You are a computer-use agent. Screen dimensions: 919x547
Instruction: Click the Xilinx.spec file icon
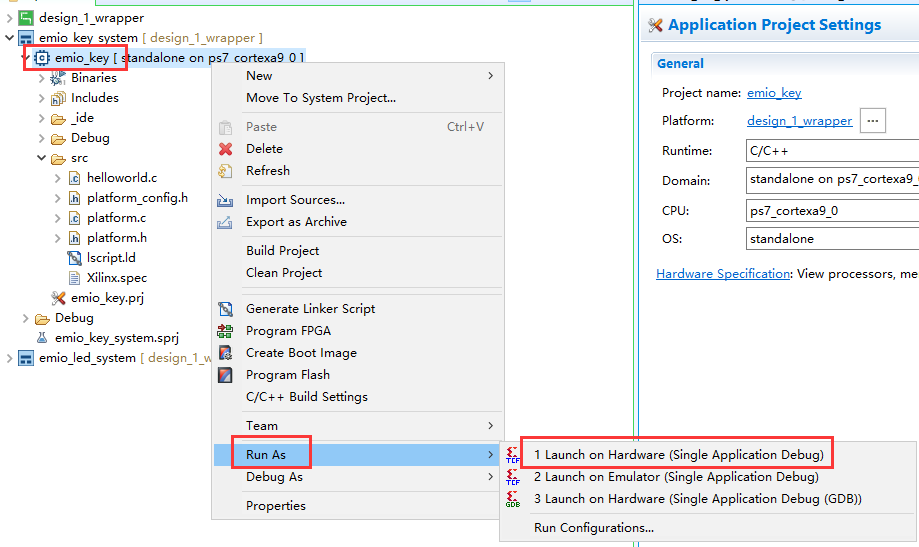tap(74, 278)
